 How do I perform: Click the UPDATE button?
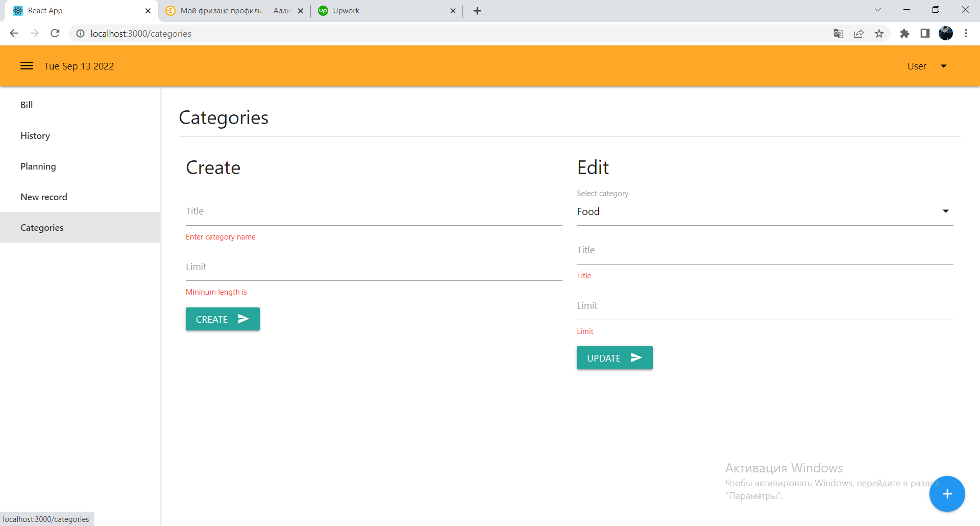click(x=615, y=358)
